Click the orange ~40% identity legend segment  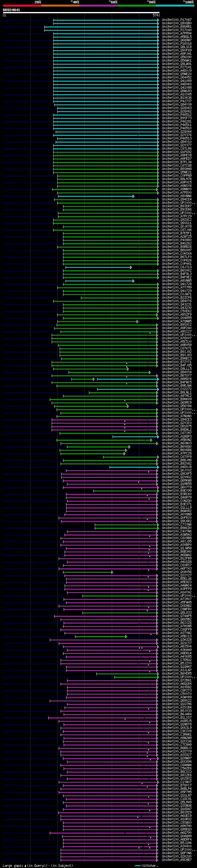[x=60, y=6]
